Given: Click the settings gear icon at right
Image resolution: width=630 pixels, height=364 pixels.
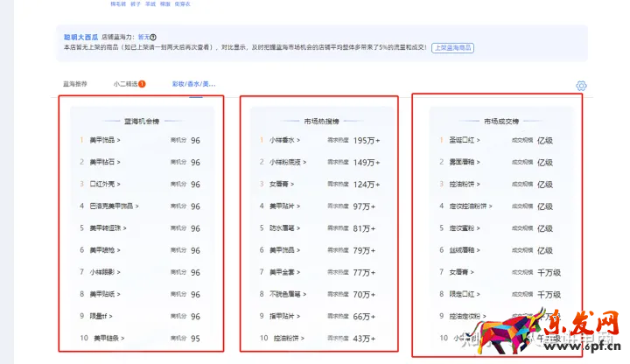Looking at the screenshot, I should tap(582, 86).
